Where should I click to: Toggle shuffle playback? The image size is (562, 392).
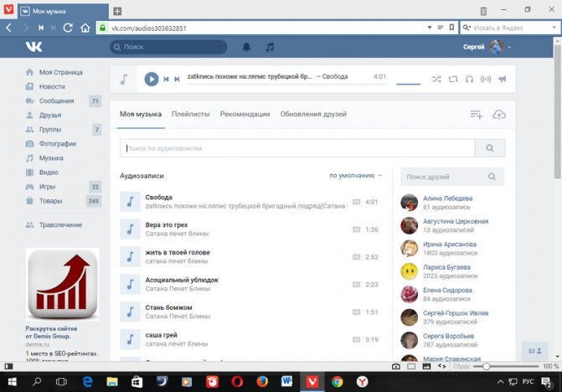tap(436, 79)
